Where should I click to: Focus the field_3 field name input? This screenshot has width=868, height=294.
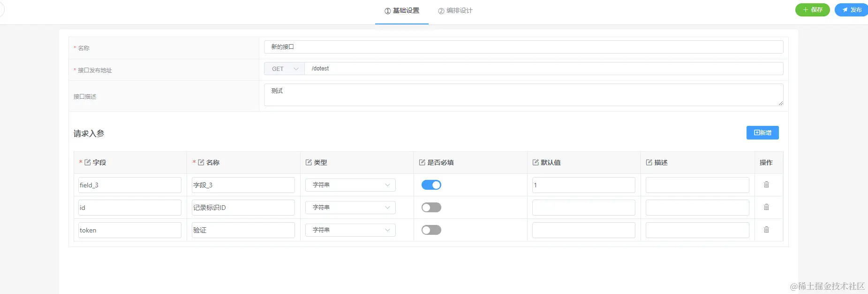tap(130, 185)
